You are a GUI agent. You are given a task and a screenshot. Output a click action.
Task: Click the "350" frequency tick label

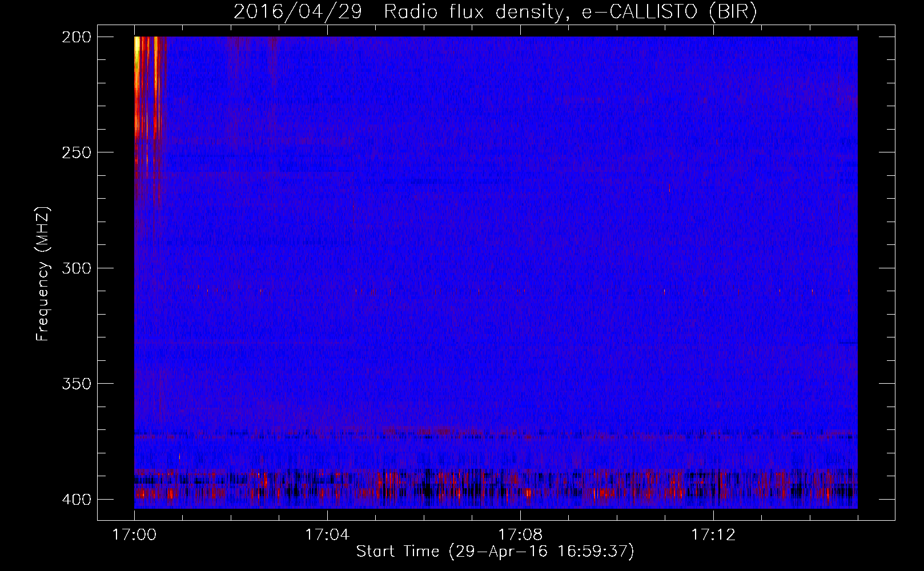[77, 384]
